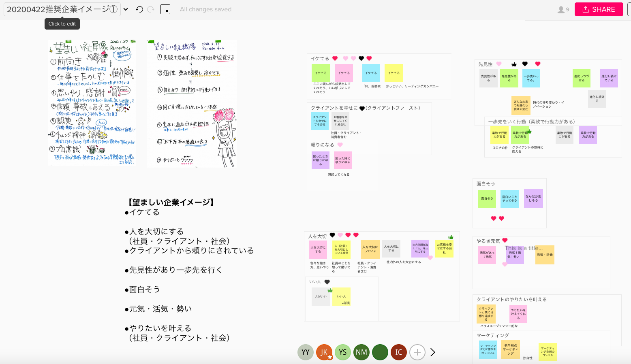Click the red heart beside the イケてる title

[x=335, y=58]
